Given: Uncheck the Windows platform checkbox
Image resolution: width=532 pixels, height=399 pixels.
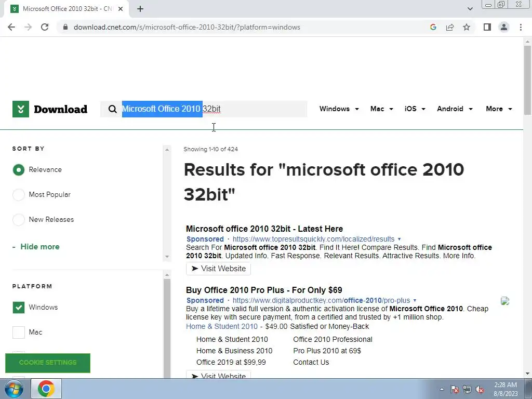Looking at the screenshot, I should tap(19, 308).
